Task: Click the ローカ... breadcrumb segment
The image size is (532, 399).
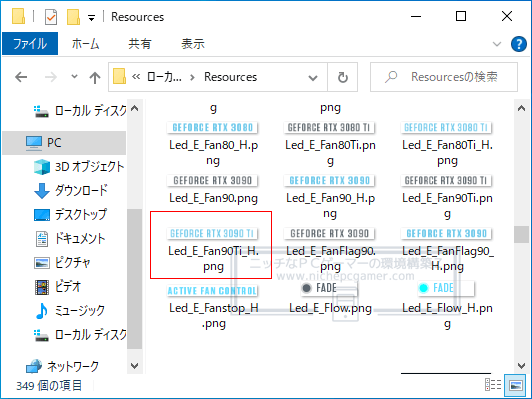Action: tap(164, 77)
